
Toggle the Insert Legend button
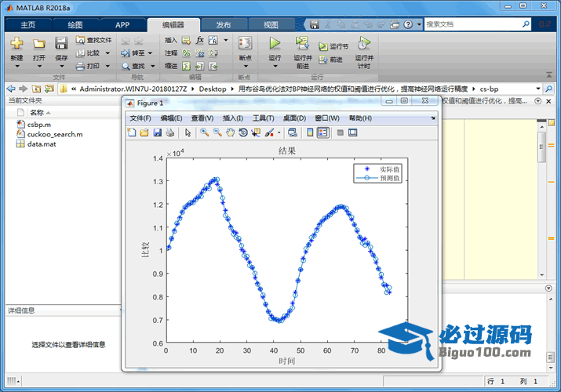(x=322, y=132)
